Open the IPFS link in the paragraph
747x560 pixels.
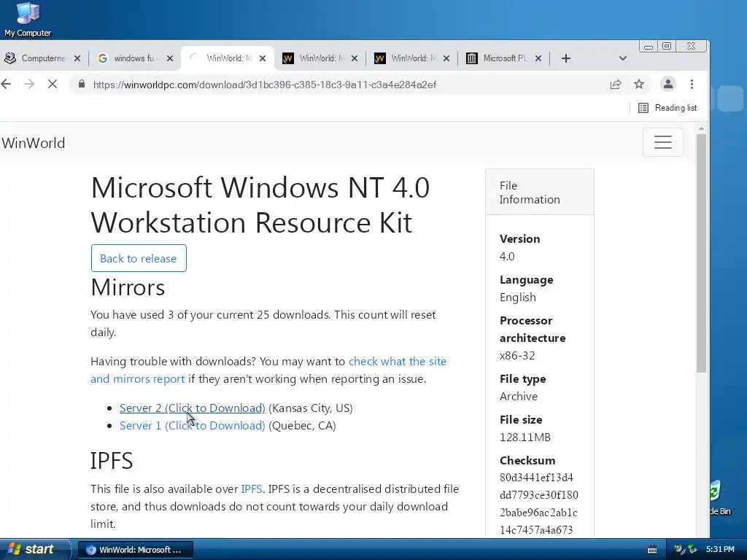(252, 489)
